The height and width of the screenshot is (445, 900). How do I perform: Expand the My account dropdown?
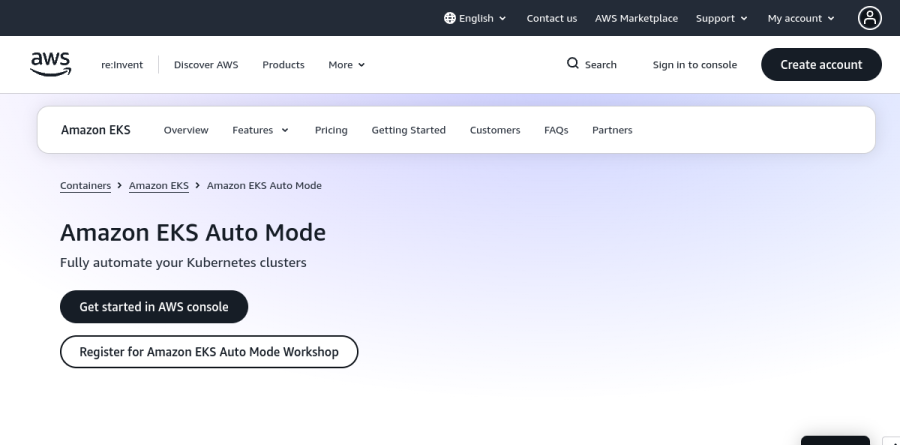click(x=801, y=18)
